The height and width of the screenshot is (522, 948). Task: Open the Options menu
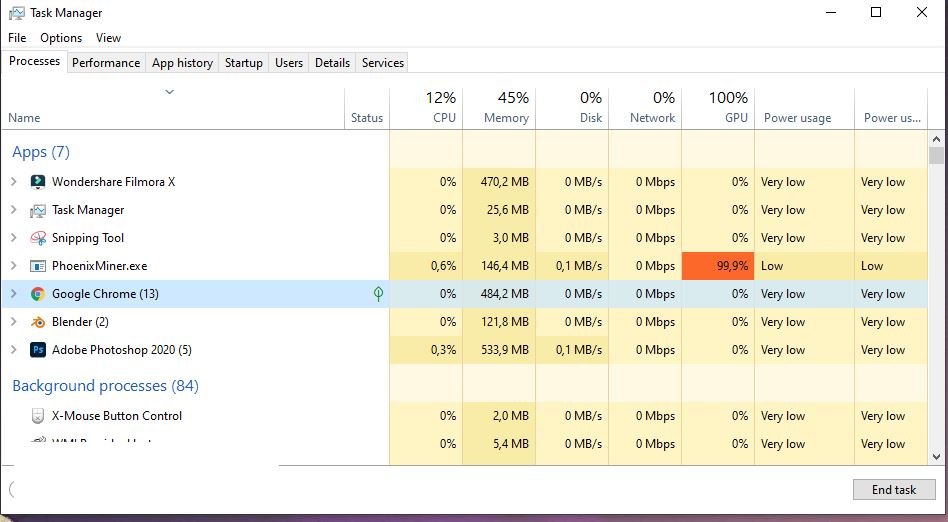pyautogui.click(x=61, y=38)
